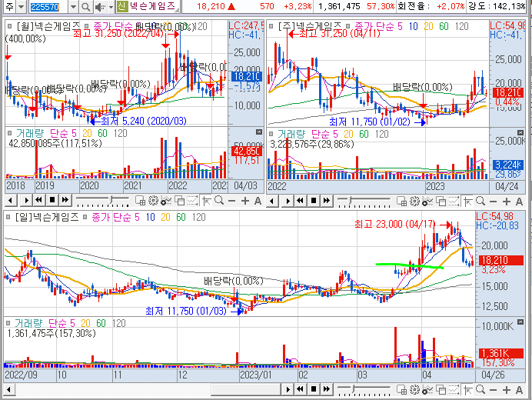
Task: Click daily chart 60 moving average label
Action: coord(181,217)
